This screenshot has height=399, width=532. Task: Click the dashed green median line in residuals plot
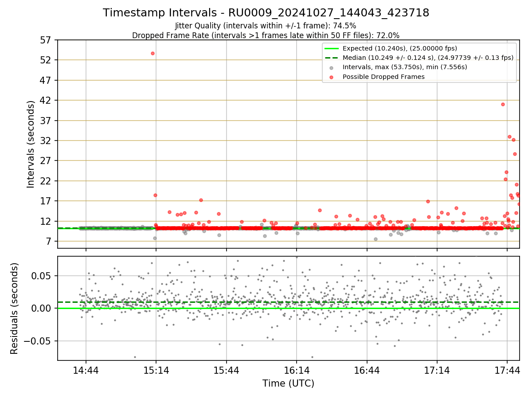[x=288, y=302]
